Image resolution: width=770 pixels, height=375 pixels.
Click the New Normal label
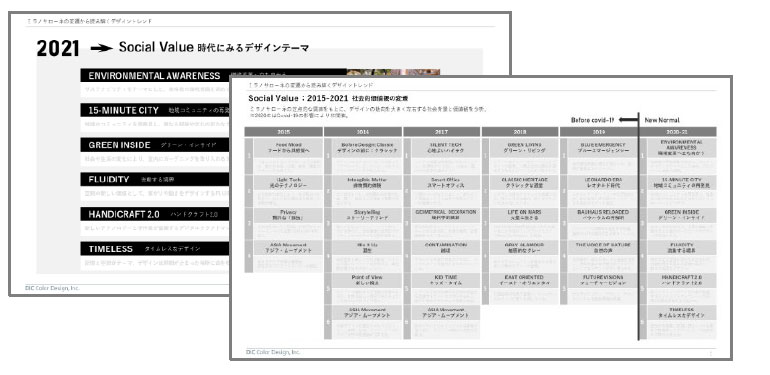click(662, 120)
